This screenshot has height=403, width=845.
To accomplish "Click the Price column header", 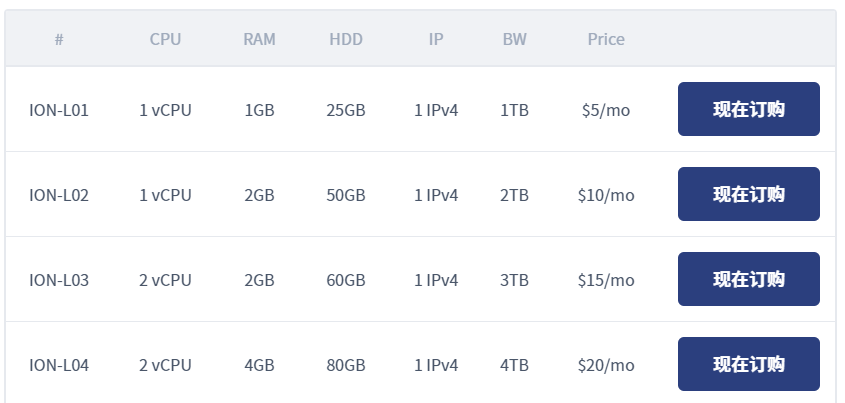I will pyautogui.click(x=606, y=39).
